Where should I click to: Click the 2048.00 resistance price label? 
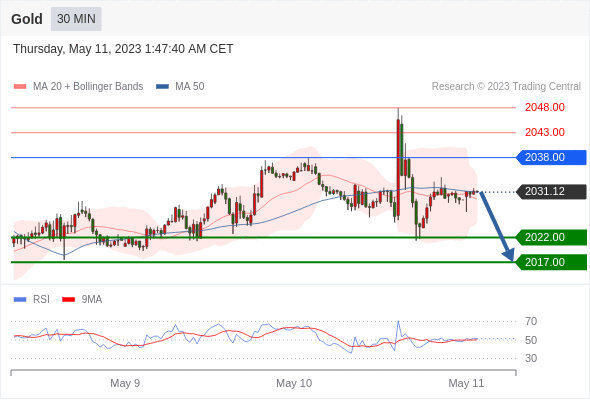[544, 108]
